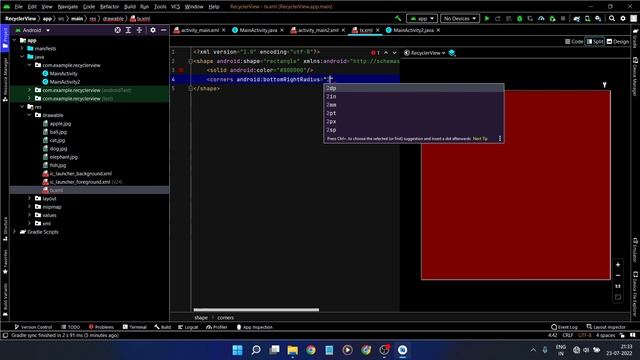Open Search Everywhere magnifier icon

612,18
